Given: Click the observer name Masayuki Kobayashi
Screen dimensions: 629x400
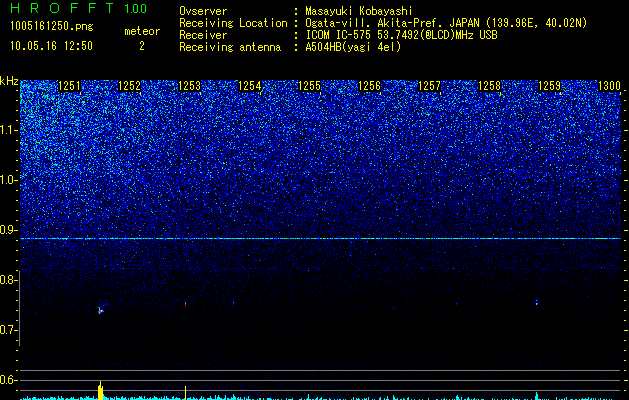Looking at the screenshot, I should pos(359,11).
